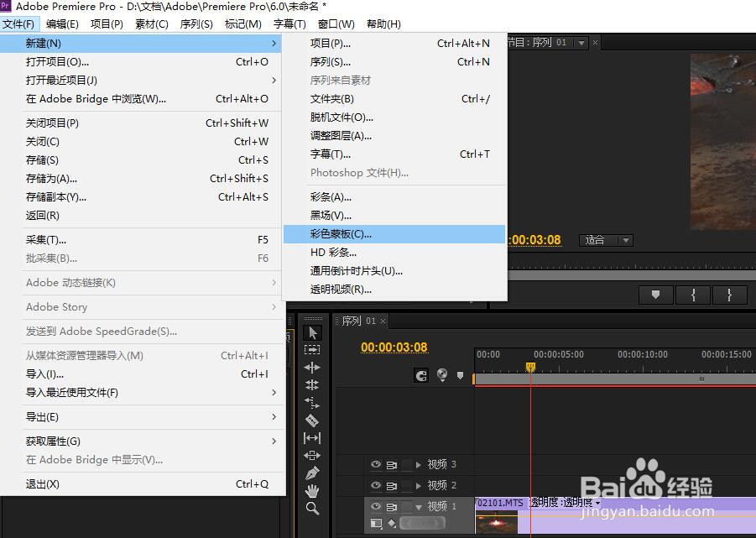The image size is (756, 538).
Task: Select the Pen tool
Action: 312,473
